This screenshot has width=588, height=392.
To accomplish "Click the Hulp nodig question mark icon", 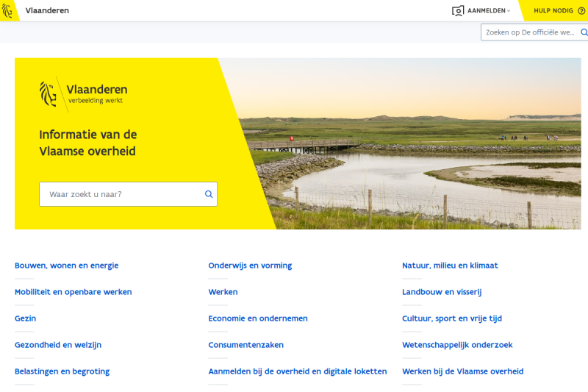I will pyautogui.click(x=581, y=11).
